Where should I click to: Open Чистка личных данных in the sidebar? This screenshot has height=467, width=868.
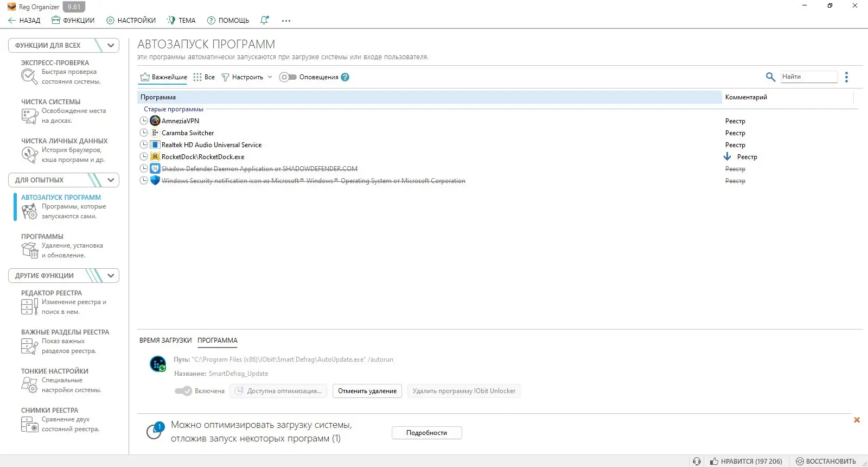pyautogui.click(x=64, y=150)
